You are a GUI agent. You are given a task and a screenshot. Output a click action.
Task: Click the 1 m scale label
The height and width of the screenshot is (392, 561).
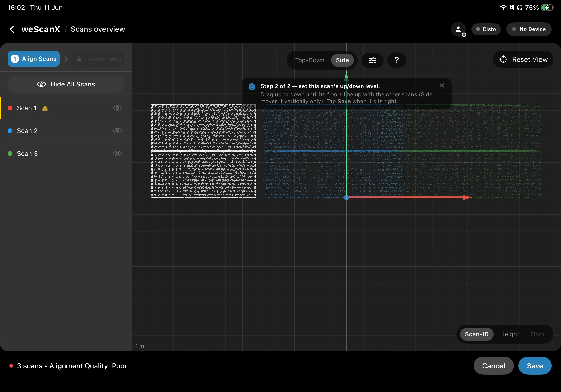(x=140, y=346)
